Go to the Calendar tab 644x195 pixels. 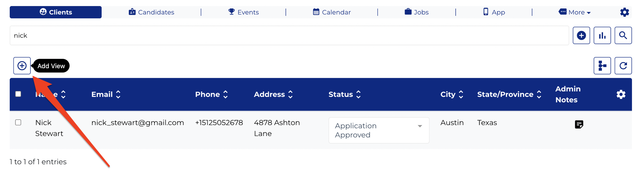click(332, 12)
